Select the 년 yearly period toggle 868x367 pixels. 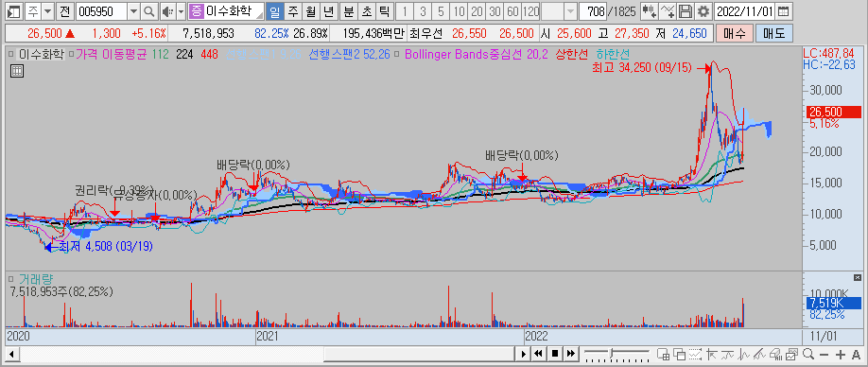pyautogui.click(x=328, y=11)
